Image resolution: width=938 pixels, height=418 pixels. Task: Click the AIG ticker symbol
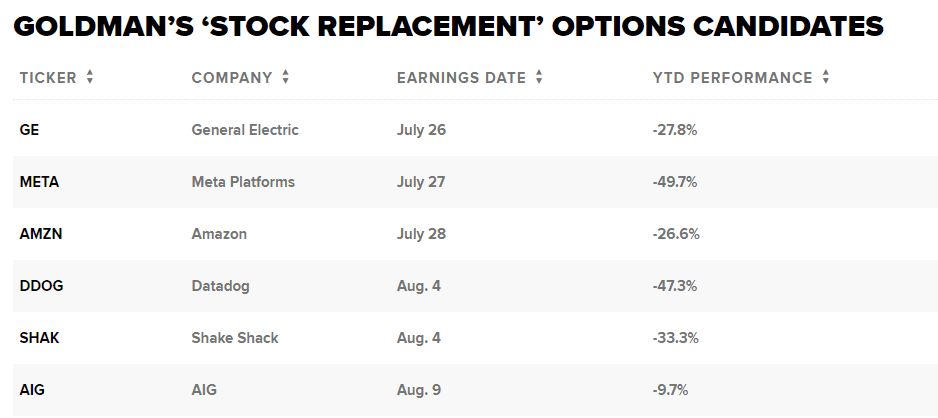[33, 390]
